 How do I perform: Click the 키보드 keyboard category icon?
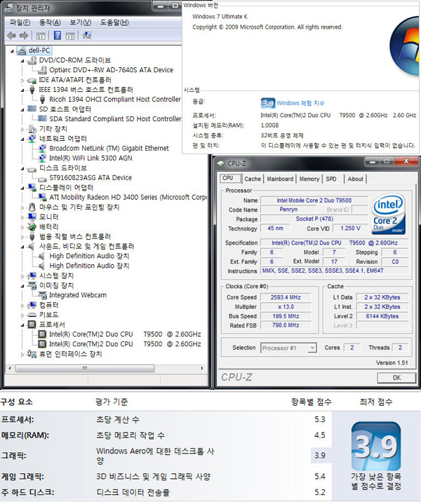point(32,315)
